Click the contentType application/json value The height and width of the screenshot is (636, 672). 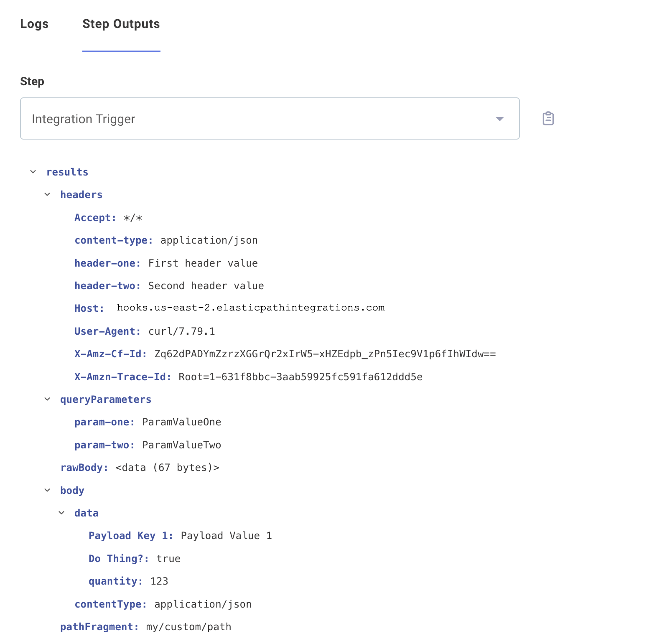pos(203,604)
